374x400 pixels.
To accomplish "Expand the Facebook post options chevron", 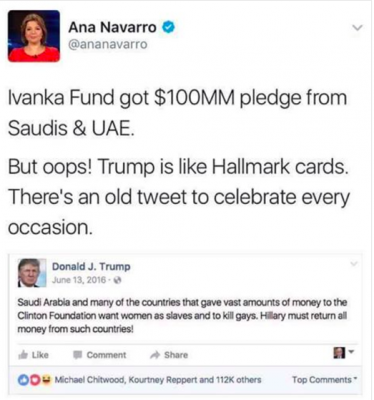I will [355, 264].
